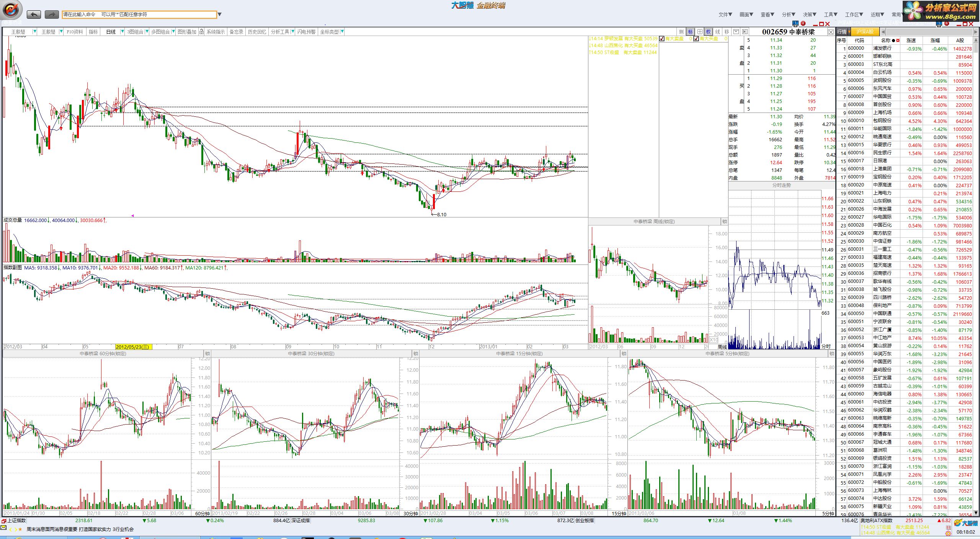Viewport: 980px width, 539px height.
Task: Click the red A icon above the stock list
Action: click(947, 24)
